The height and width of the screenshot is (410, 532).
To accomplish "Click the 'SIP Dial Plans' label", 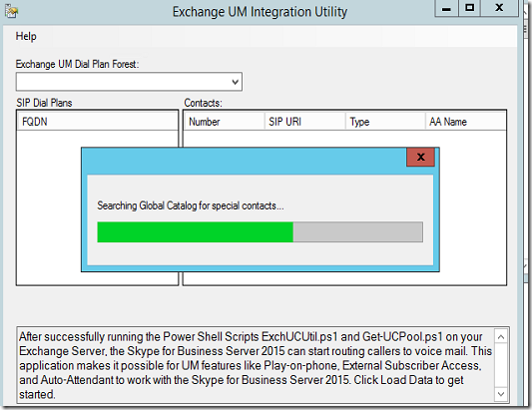I will 44,103.
